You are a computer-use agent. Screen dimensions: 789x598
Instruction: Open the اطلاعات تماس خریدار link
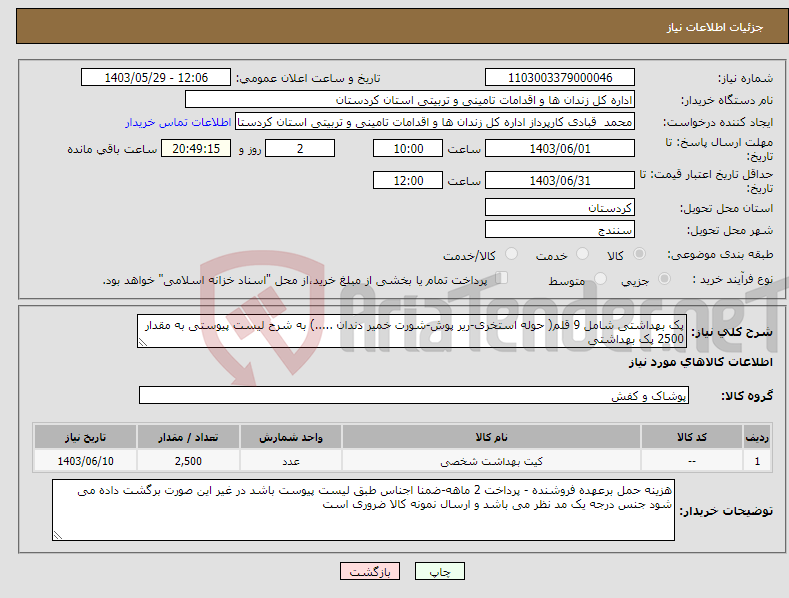tap(178, 122)
